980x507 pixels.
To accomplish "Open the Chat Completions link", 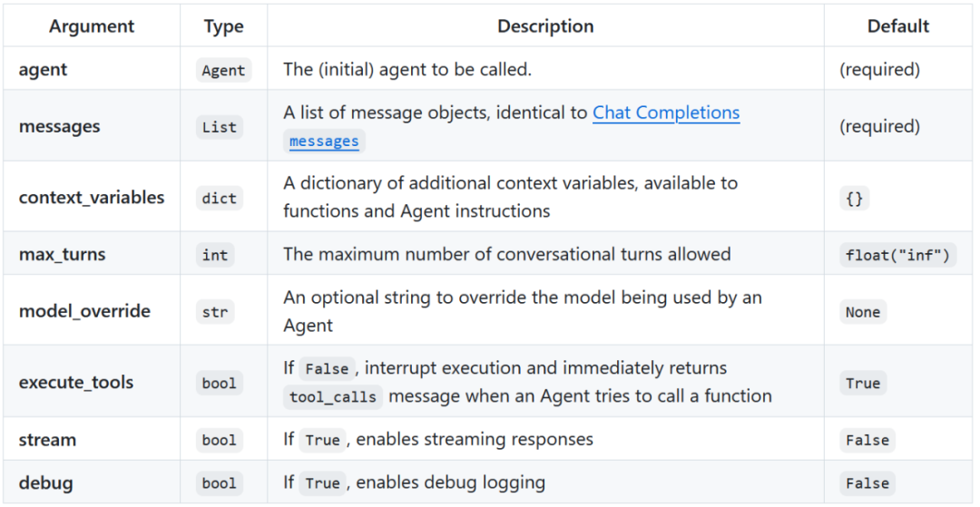I will click(666, 113).
